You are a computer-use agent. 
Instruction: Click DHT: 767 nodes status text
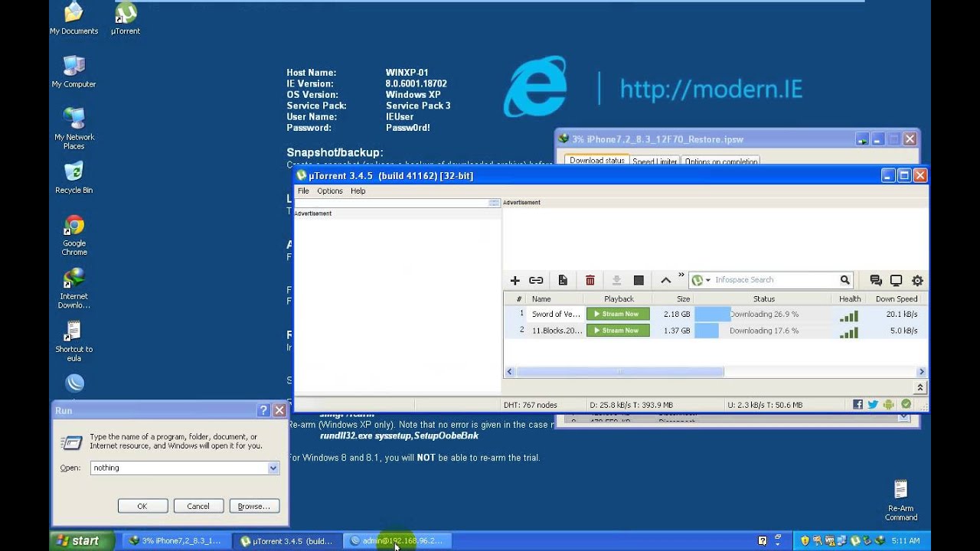[530, 405]
